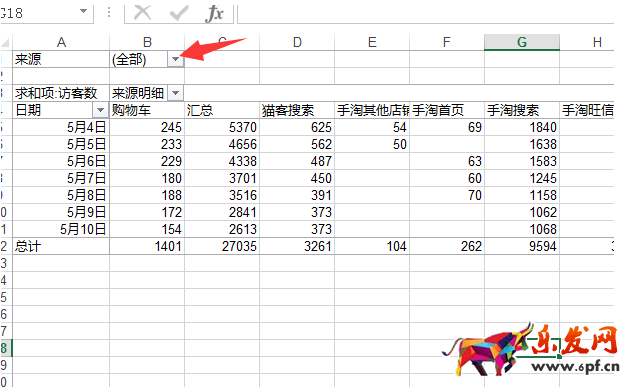The image size is (630, 387).
Task: Select column A header
Action: click(61, 42)
